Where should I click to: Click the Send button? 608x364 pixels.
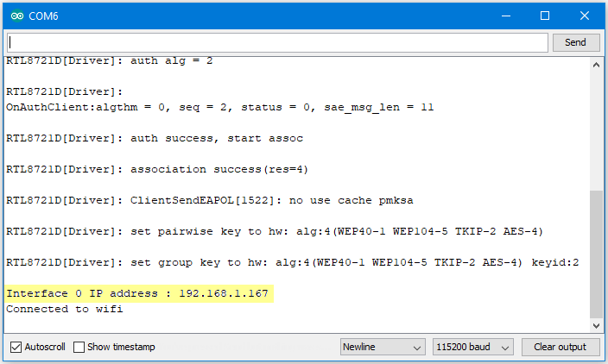pyautogui.click(x=576, y=42)
